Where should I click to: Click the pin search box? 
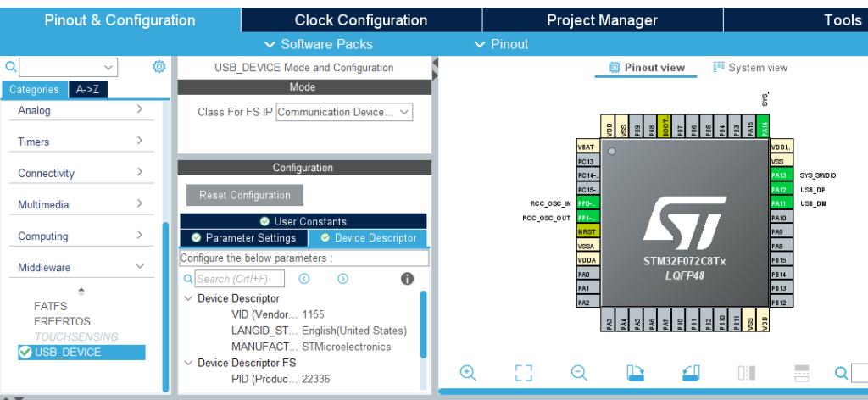[860, 373]
